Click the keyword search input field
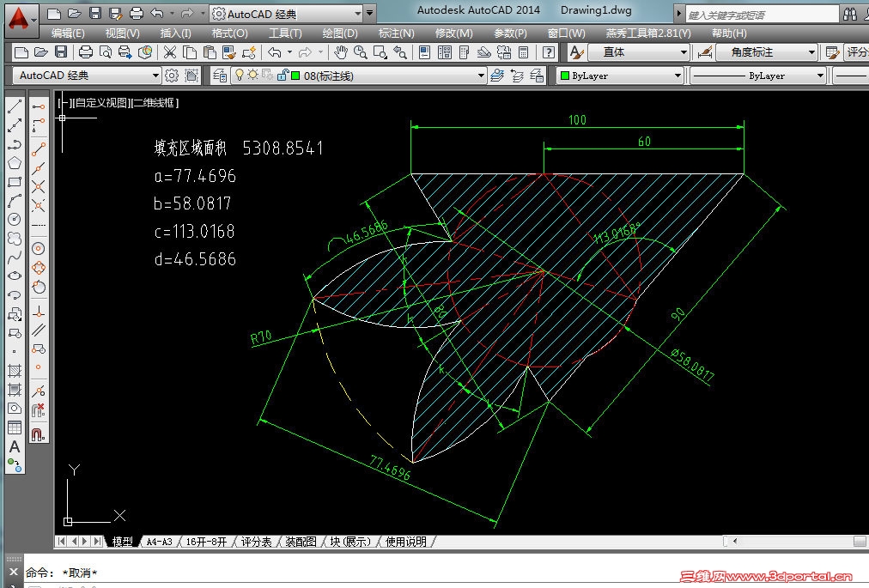Screen dimensions: 869x588 point(762,15)
